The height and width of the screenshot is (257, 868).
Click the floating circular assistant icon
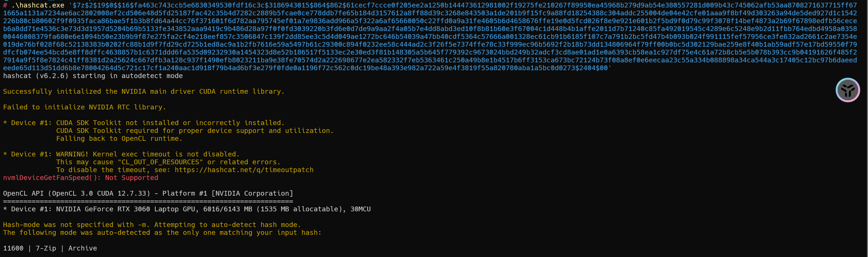click(848, 90)
